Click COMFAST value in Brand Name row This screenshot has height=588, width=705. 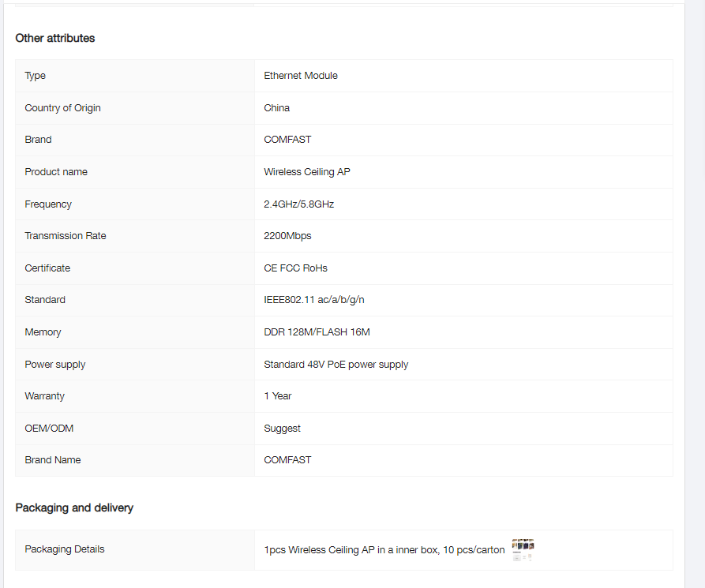pyautogui.click(x=287, y=459)
